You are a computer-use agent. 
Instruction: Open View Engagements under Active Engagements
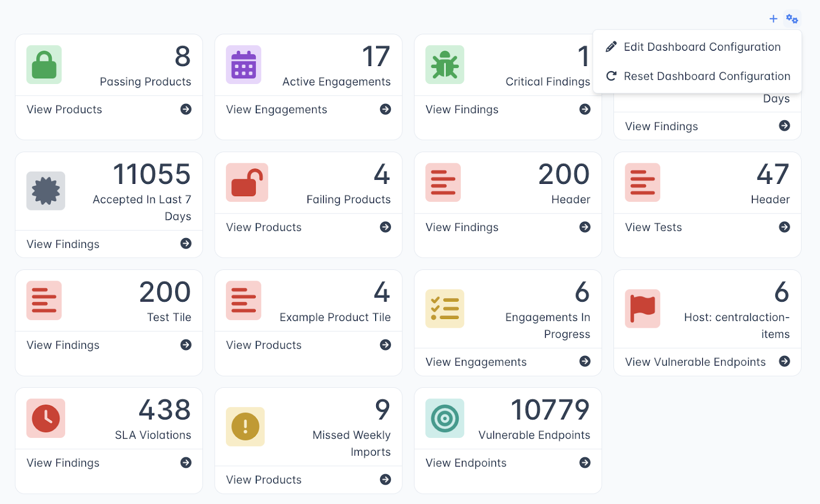click(x=276, y=110)
